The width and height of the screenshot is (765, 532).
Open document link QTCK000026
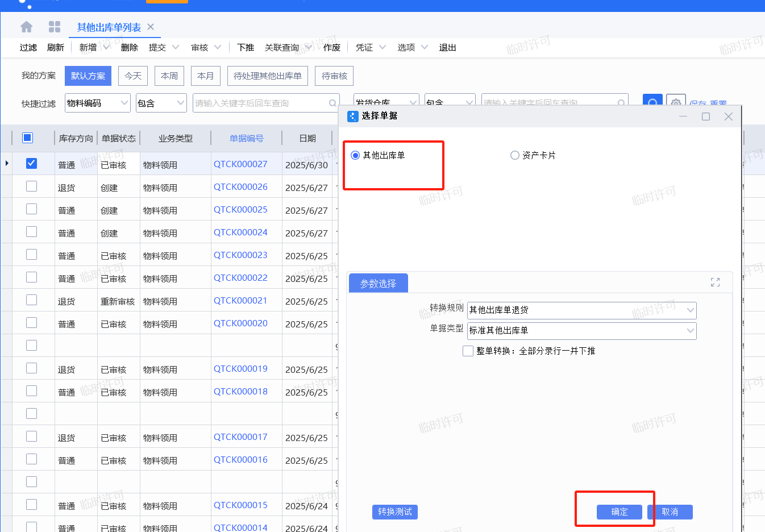point(240,187)
